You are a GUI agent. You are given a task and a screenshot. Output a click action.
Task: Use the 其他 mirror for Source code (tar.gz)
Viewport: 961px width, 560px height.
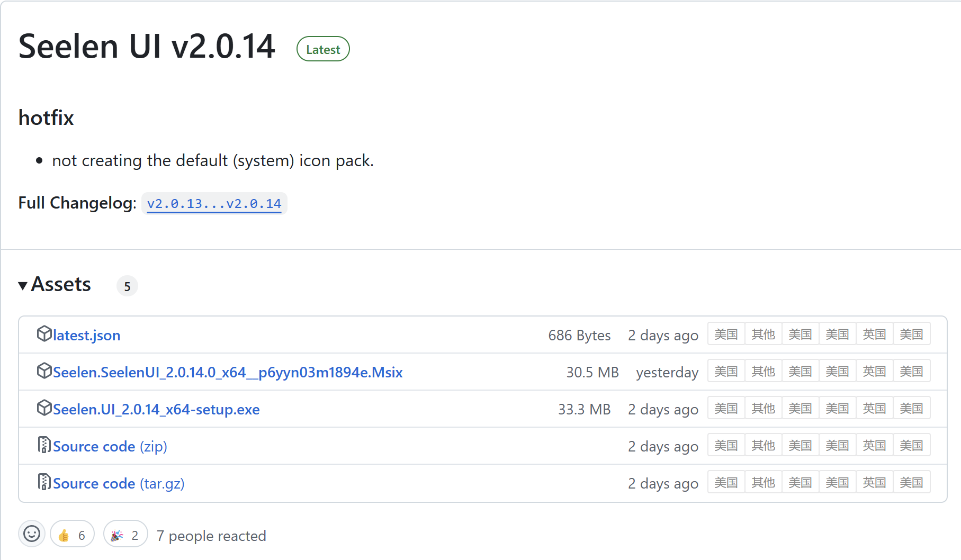(x=764, y=482)
